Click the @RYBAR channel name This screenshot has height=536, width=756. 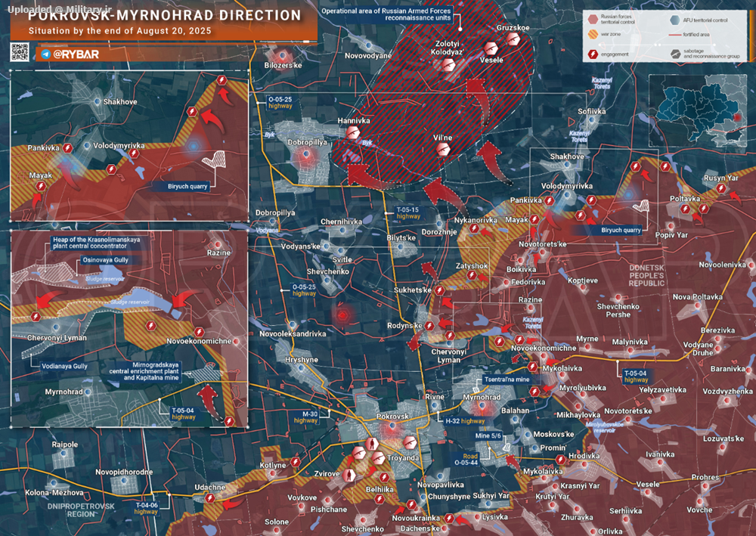click(76, 54)
